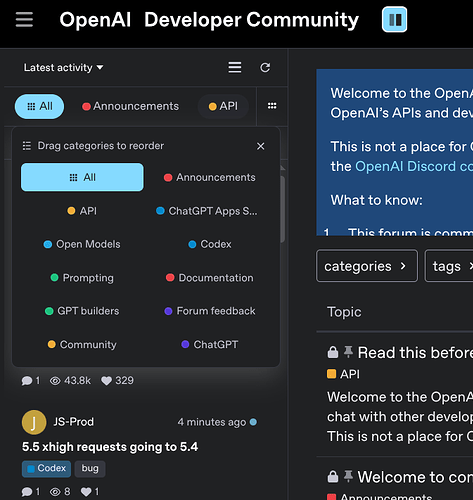Click the reply count bubble icon

27,381
